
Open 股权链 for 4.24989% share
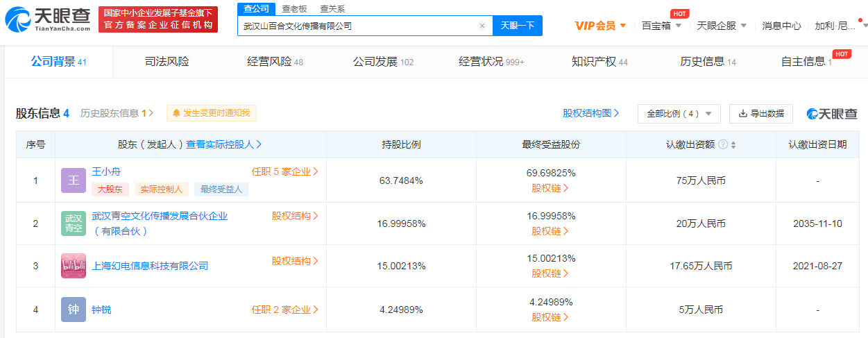click(551, 317)
